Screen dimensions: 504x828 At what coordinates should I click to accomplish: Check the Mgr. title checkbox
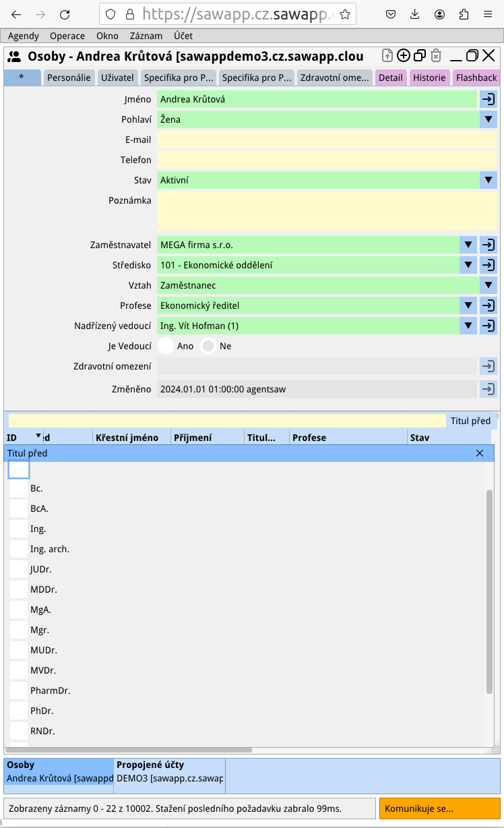pyautogui.click(x=19, y=630)
